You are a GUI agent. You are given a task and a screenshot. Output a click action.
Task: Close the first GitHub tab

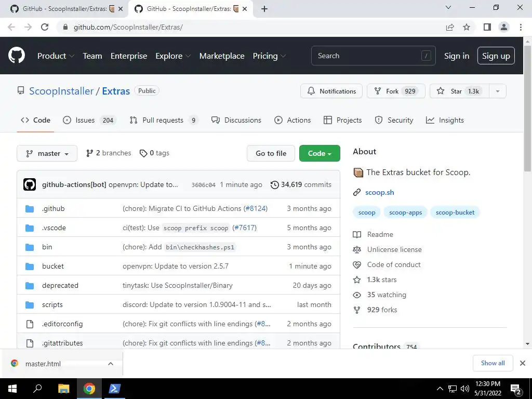click(121, 9)
